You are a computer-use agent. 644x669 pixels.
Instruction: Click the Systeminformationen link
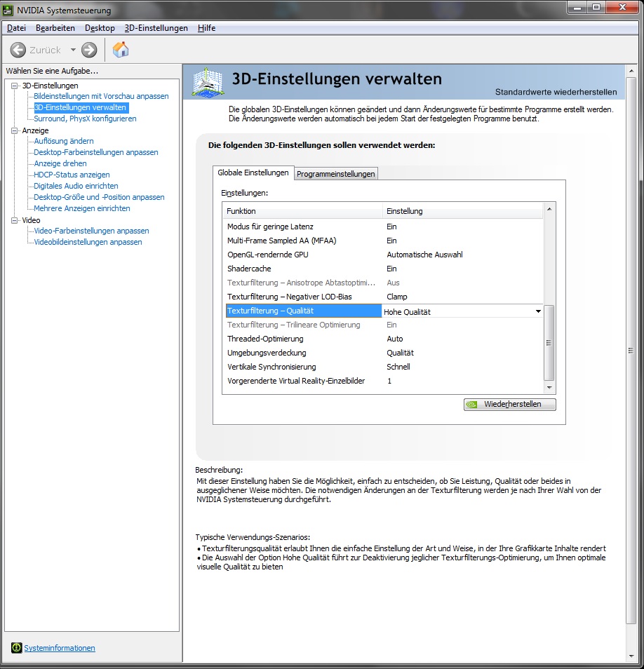coord(60,648)
